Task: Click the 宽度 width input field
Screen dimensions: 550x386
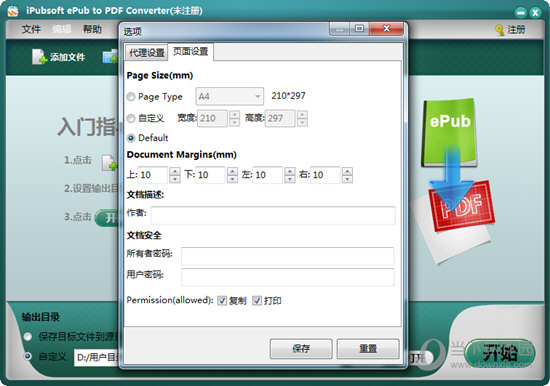Action: 213,119
